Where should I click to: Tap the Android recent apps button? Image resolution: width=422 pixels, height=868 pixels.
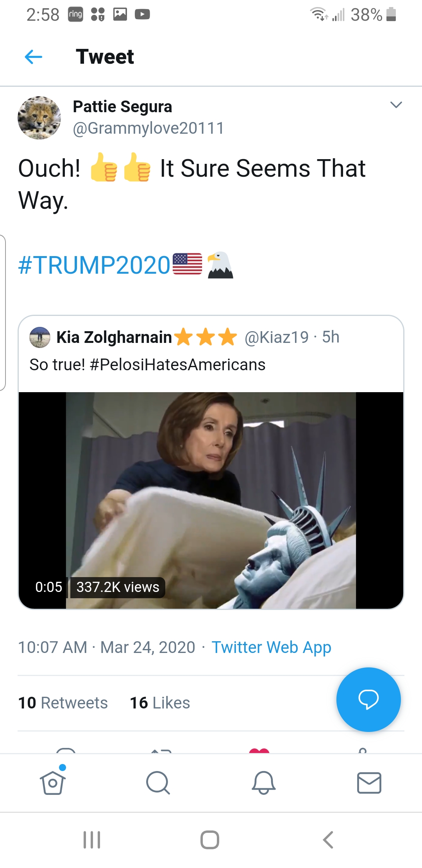click(92, 840)
